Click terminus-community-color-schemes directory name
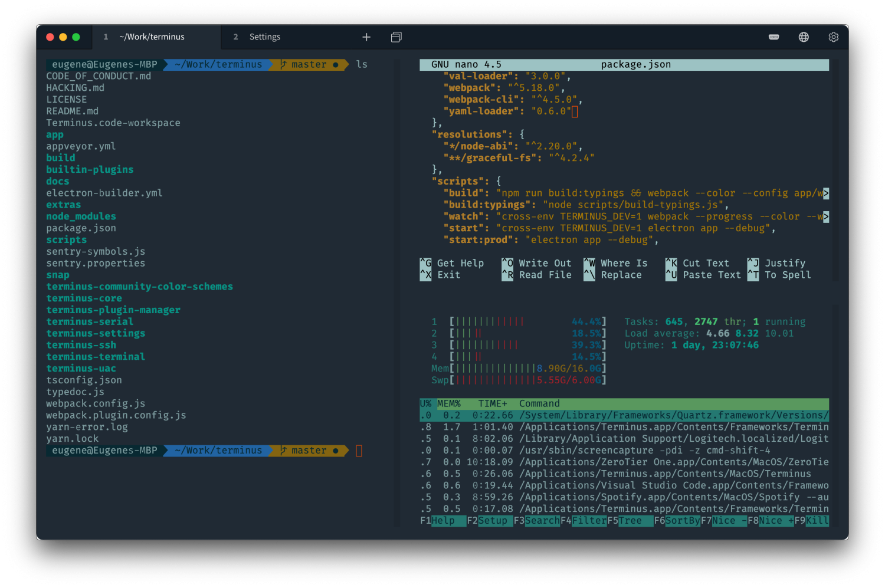 pyautogui.click(x=140, y=287)
